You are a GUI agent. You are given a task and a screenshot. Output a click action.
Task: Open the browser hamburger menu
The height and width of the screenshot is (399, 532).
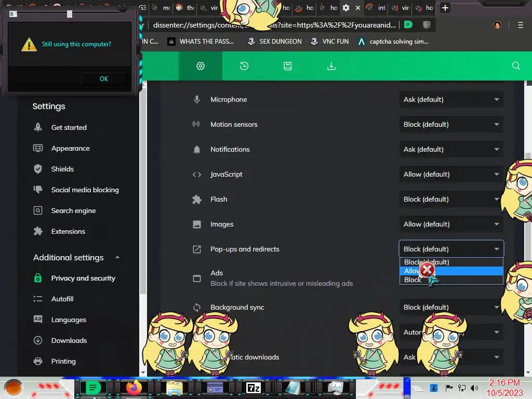(520, 25)
